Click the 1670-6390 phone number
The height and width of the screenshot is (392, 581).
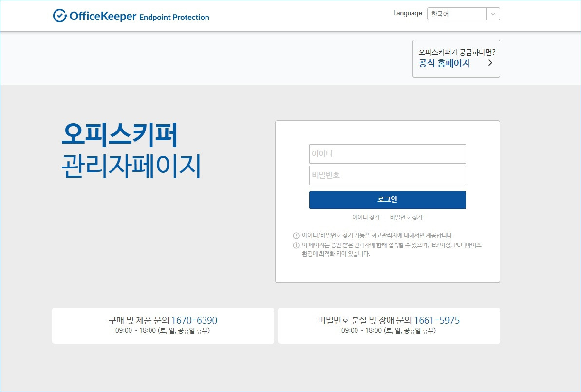click(x=194, y=320)
